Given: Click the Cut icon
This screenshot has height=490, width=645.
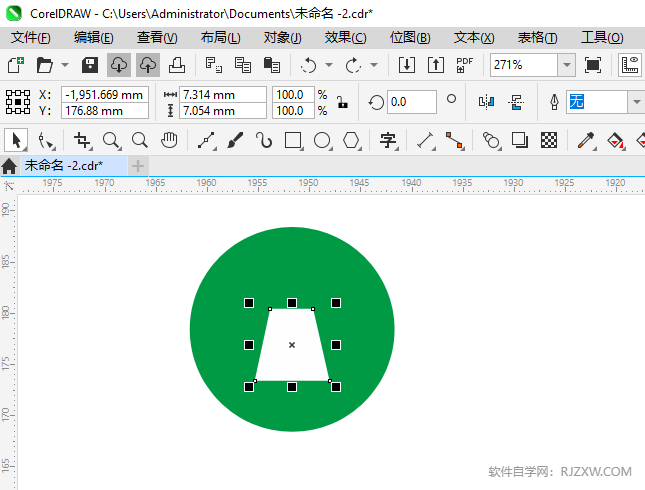Looking at the screenshot, I should [x=213, y=65].
